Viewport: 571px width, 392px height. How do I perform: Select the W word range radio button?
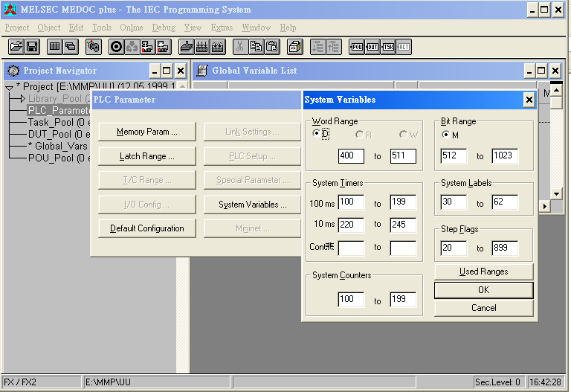pos(403,135)
